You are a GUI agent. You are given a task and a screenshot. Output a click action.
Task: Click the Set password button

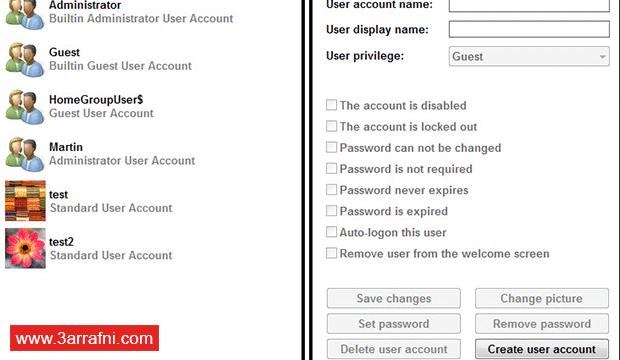tap(393, 324)
